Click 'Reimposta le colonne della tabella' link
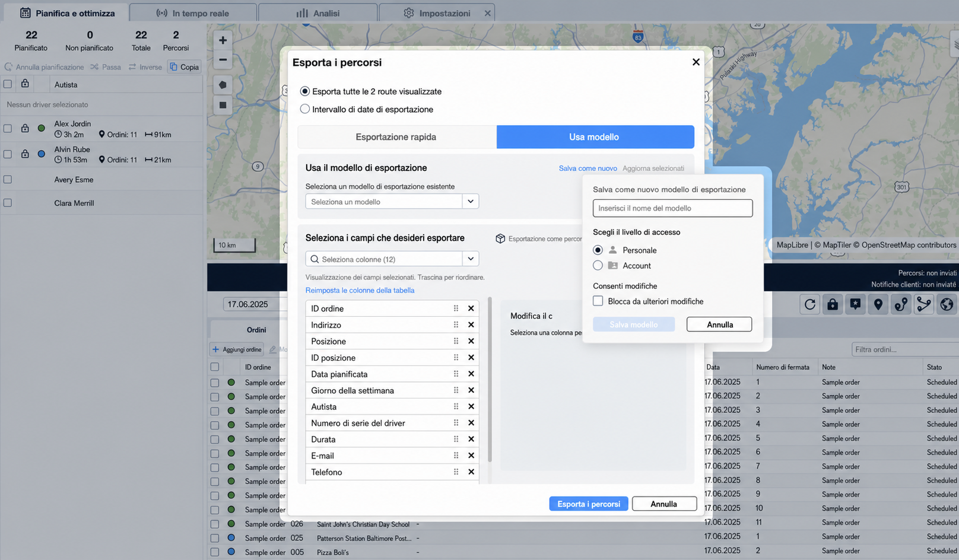The width and height of the screenshot is (959, 560). coord(360,290)
